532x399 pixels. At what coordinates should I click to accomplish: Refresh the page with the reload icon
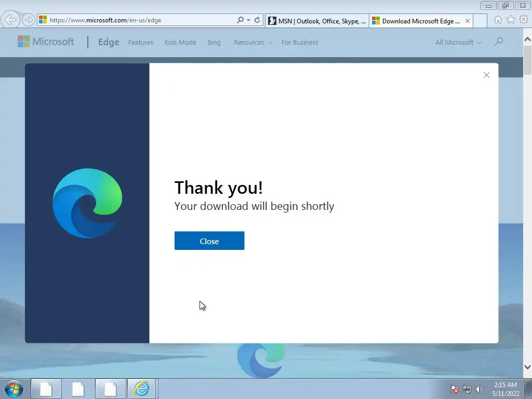coord(257,20)
